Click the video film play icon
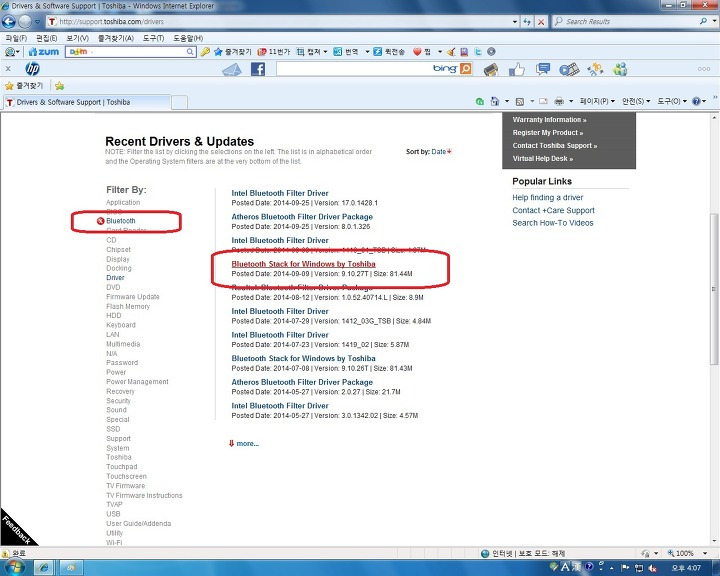720x576 pixels. [x=569, y=69]
